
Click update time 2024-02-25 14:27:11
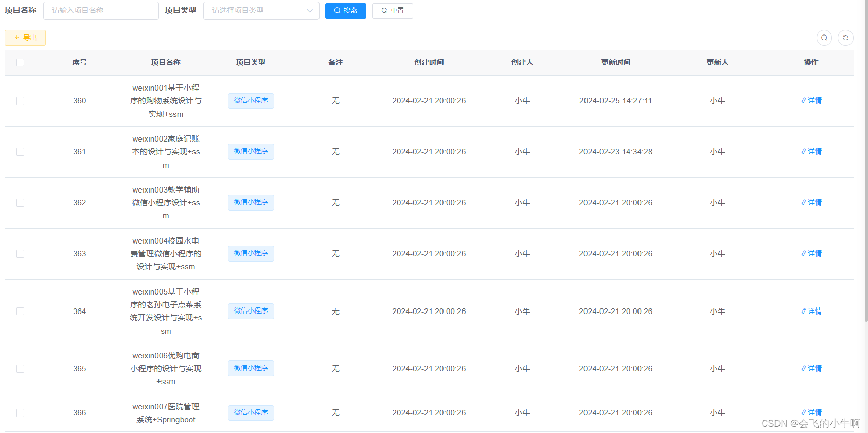tap(615, 101)
